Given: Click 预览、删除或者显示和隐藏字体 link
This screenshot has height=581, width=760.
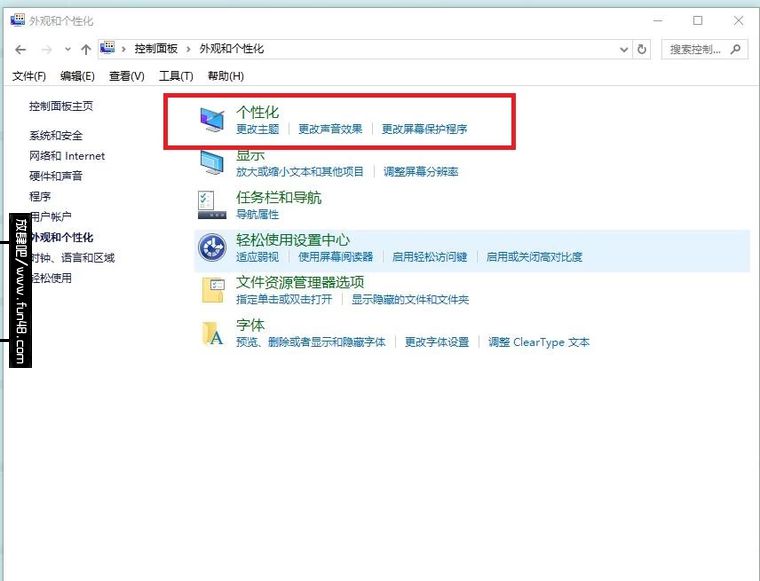Looking at the screenshot, I should pyautogui.click(x=311, y=342).
